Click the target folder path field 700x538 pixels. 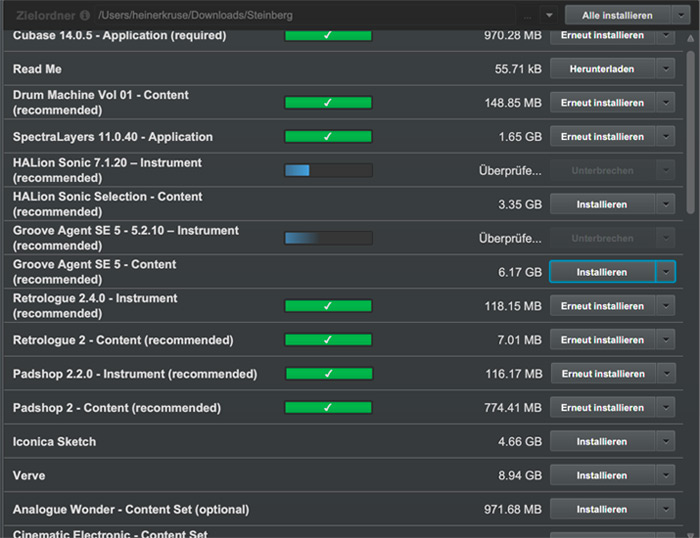click(x=307, y=16)
